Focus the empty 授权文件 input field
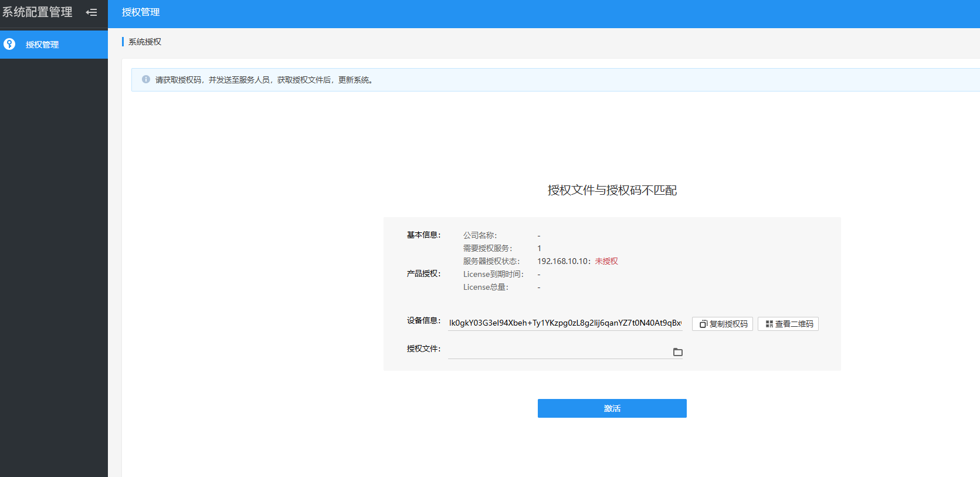 point(558,351)
